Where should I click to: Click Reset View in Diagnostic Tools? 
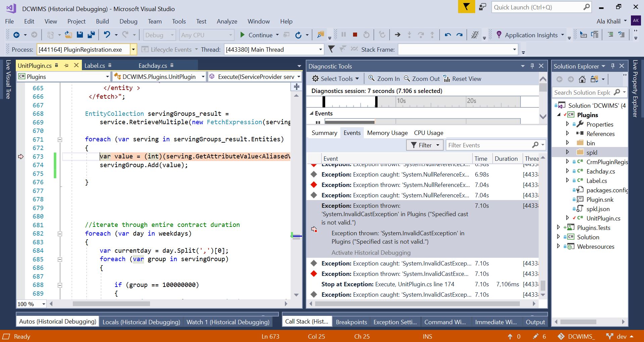[462, 79]
